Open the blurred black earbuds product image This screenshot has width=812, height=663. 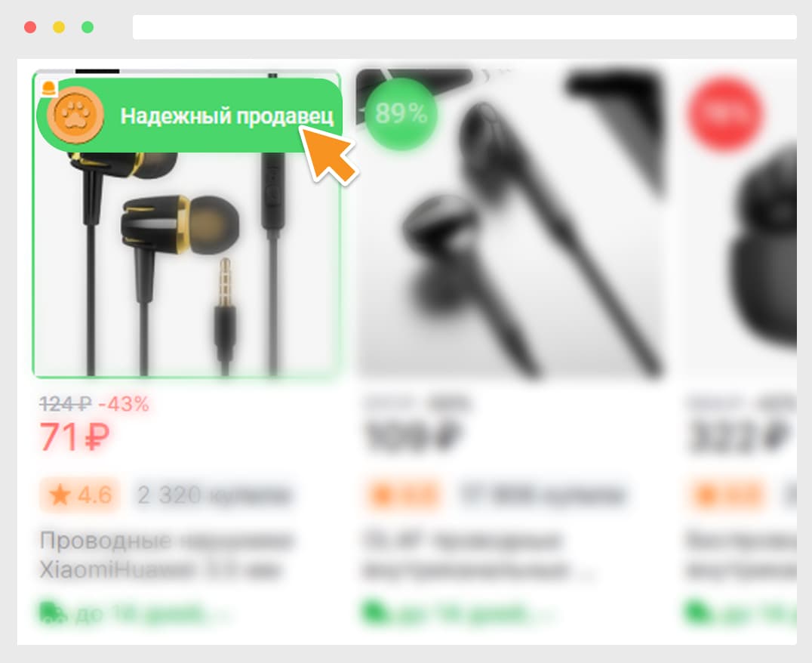click(x=510, y=223)
